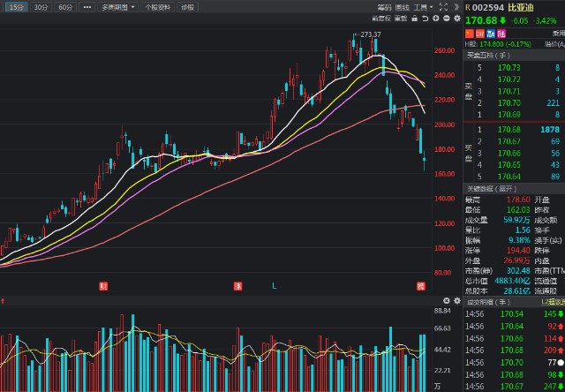Click the 个股资料 button

click(155, 6)
